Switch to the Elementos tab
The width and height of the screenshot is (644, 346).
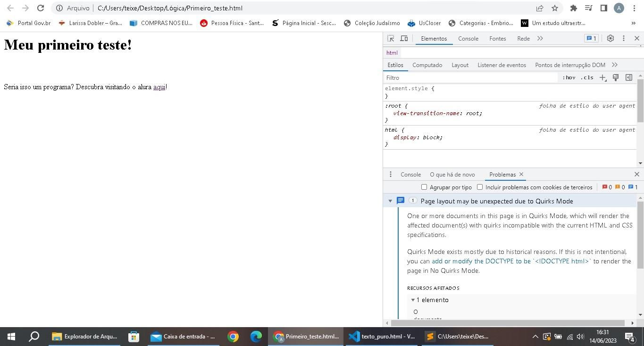[x=434, y=39]
